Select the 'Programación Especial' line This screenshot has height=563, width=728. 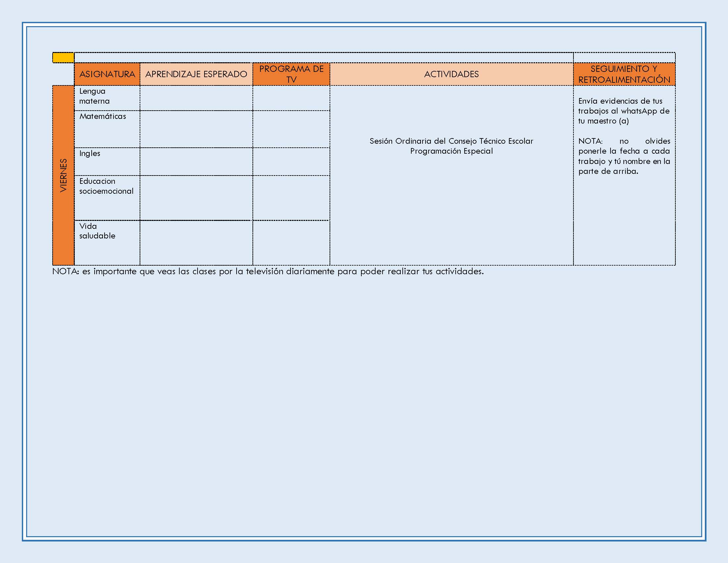pos(451,151)
